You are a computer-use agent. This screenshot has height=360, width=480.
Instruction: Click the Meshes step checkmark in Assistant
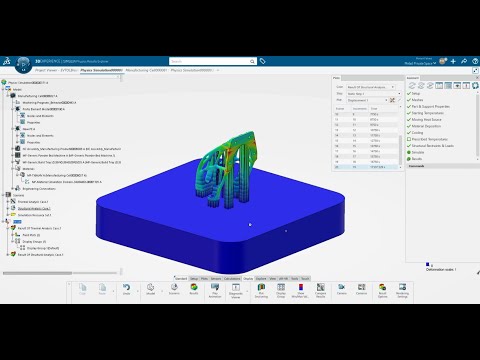[409, 100]
